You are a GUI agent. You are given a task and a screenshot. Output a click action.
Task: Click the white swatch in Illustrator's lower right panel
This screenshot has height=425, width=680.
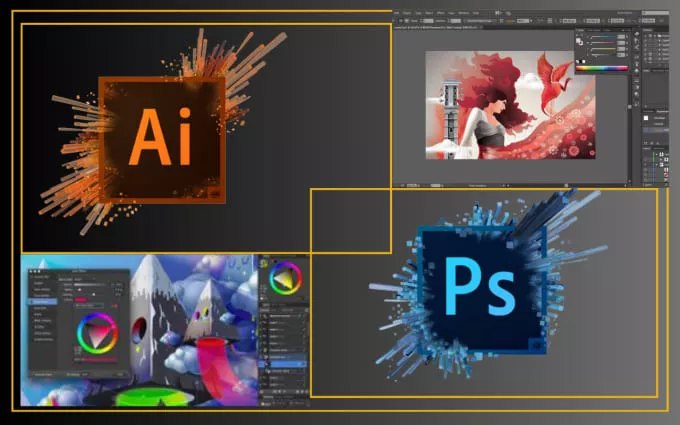tap(646, 118)
